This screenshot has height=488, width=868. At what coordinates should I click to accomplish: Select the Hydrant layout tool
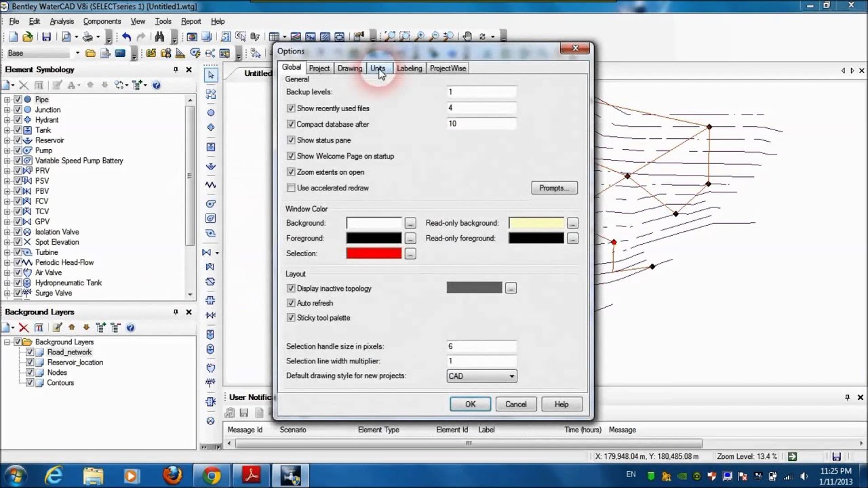click(x=211, y=127)
